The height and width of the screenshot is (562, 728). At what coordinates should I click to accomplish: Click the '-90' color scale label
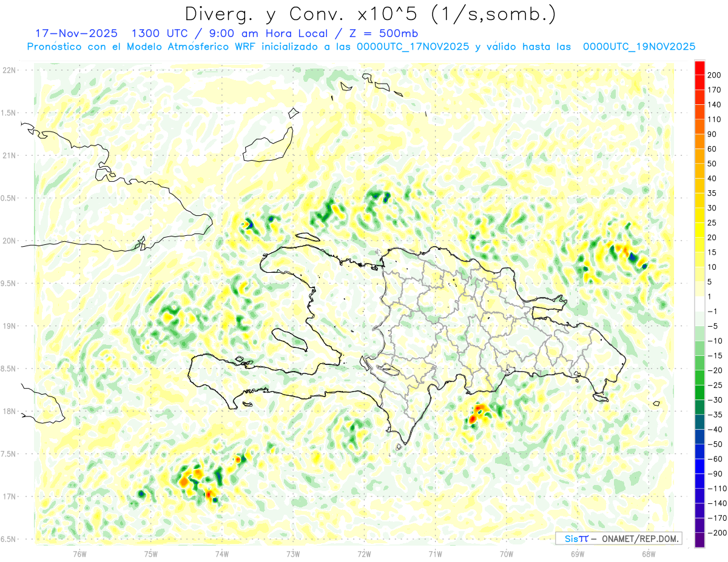[x=715, y=474]
